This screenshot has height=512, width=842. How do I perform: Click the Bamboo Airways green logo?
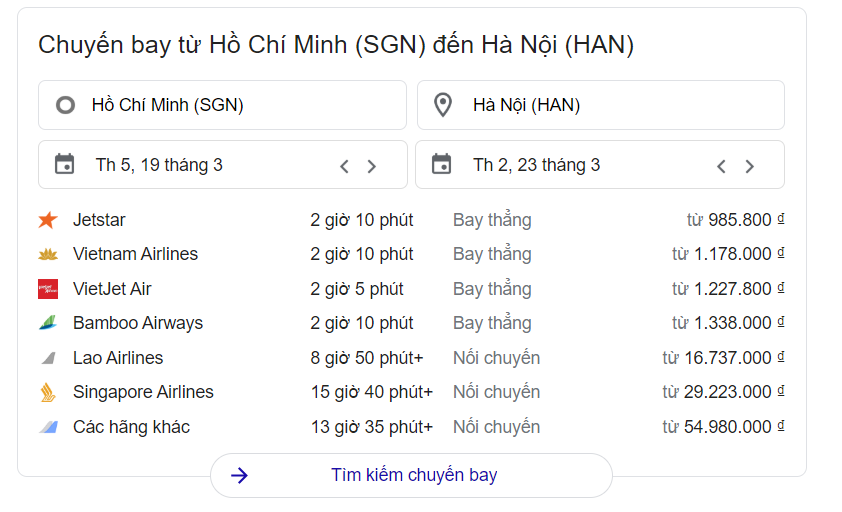(x=48, y=323)
